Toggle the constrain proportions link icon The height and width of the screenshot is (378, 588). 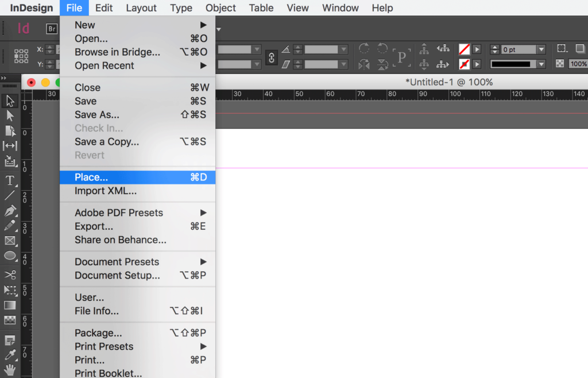pos(271,57)
